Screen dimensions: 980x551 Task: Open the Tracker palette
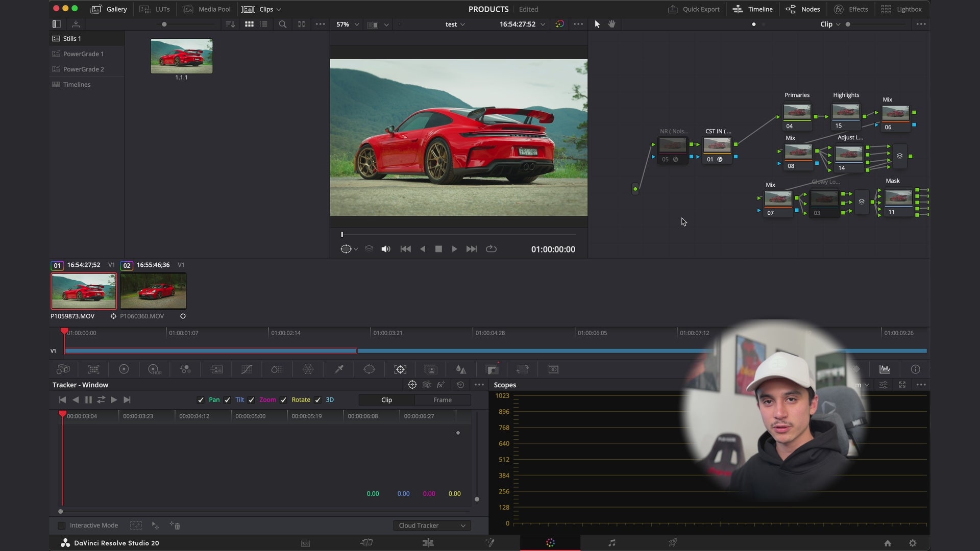[400, 369]
